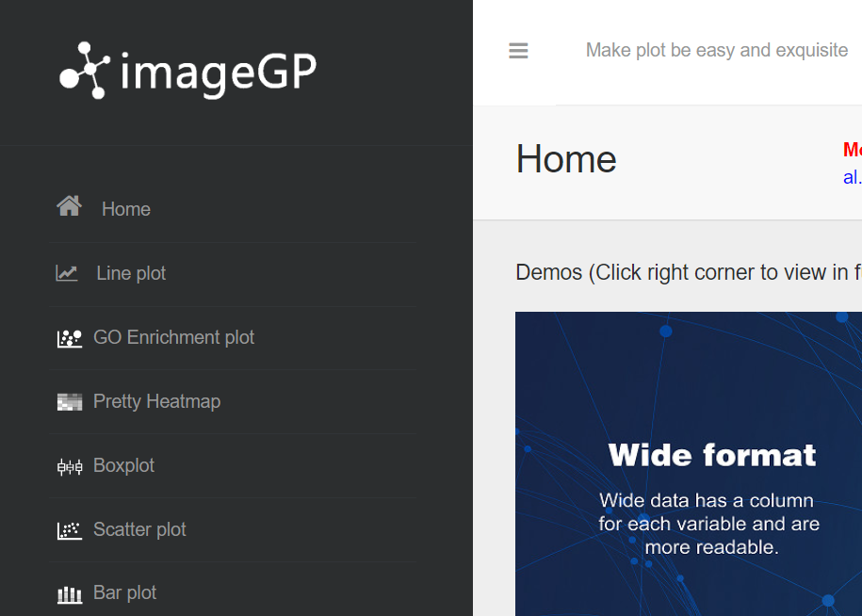Viewport: 862px width, 616px height.
Task: Choose Boxplot from sidebar menu
Action: pos(124,465)
